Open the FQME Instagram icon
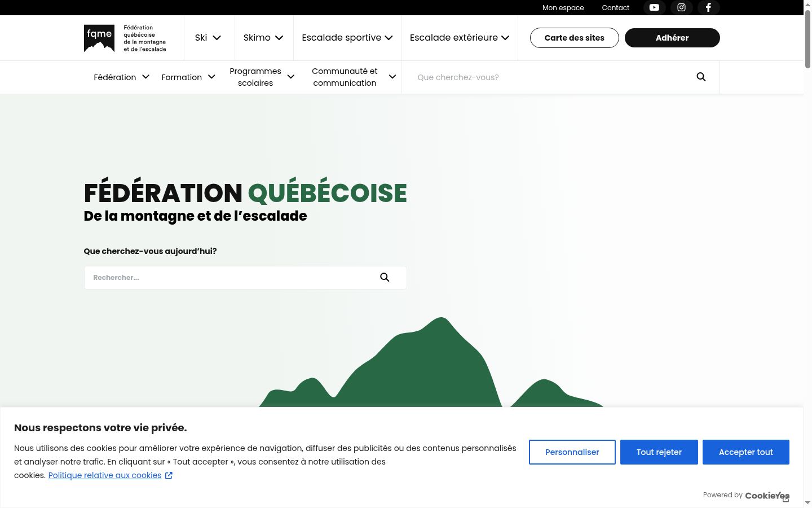 (681, 7)
